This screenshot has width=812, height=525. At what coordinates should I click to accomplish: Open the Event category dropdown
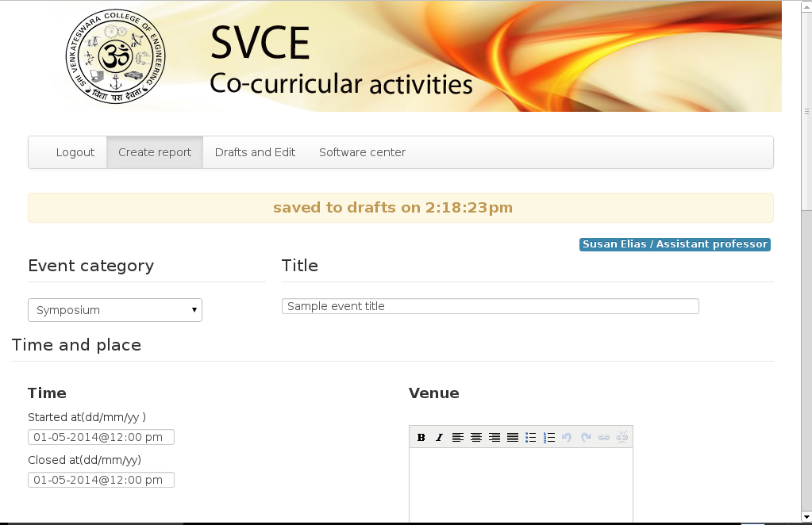(x=115, y=310)
